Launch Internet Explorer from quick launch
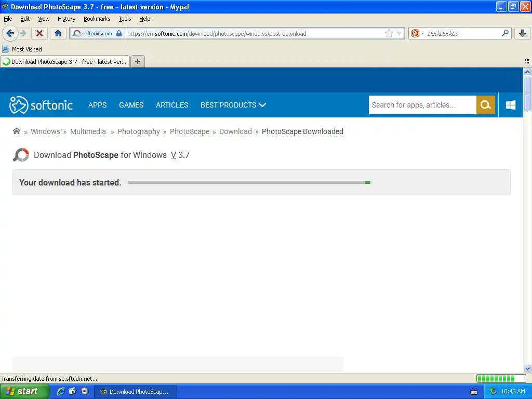532x399 pixels. 61,391
